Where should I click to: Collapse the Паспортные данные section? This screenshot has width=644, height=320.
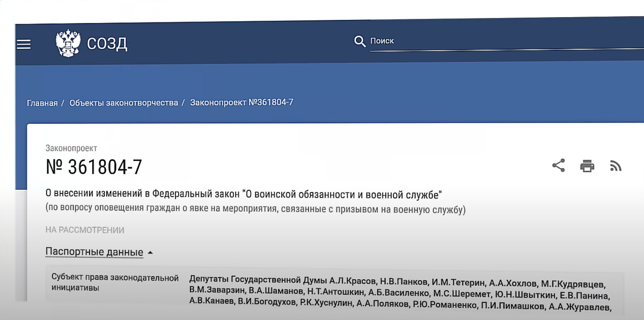coord(99,252)
